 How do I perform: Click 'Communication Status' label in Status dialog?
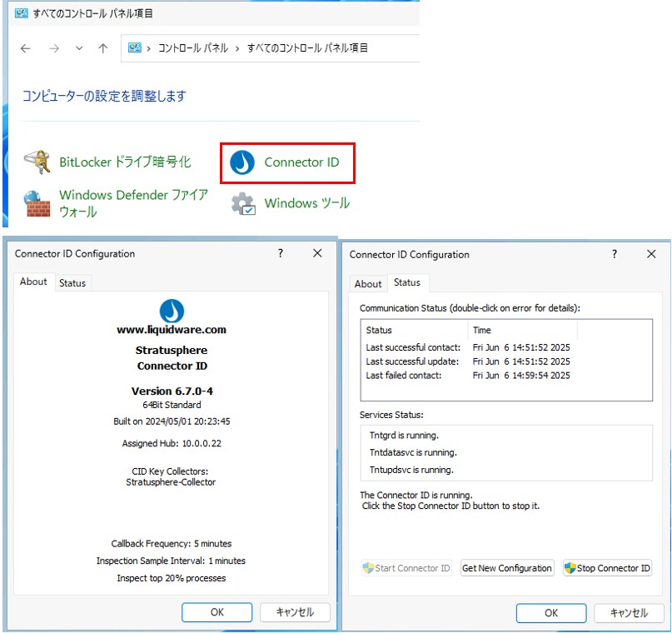[x=470, y=308]
